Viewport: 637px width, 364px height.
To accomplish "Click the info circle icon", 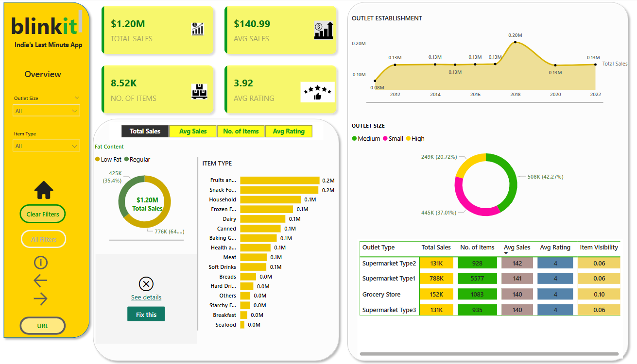I will click(41, 263).
